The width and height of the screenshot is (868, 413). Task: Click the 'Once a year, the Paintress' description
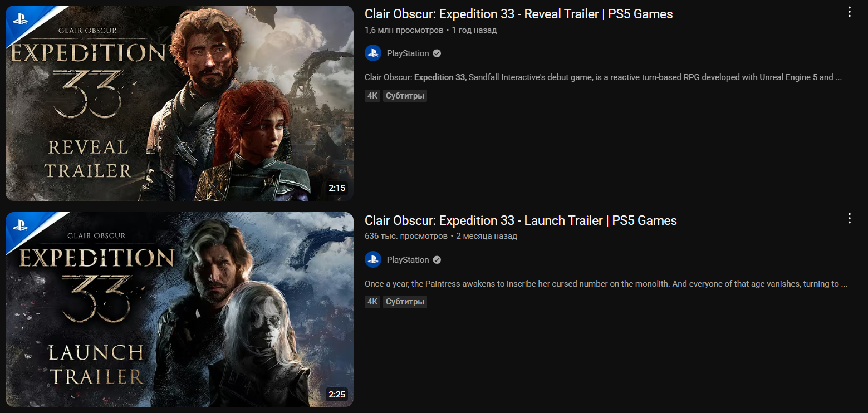point(606,284)
